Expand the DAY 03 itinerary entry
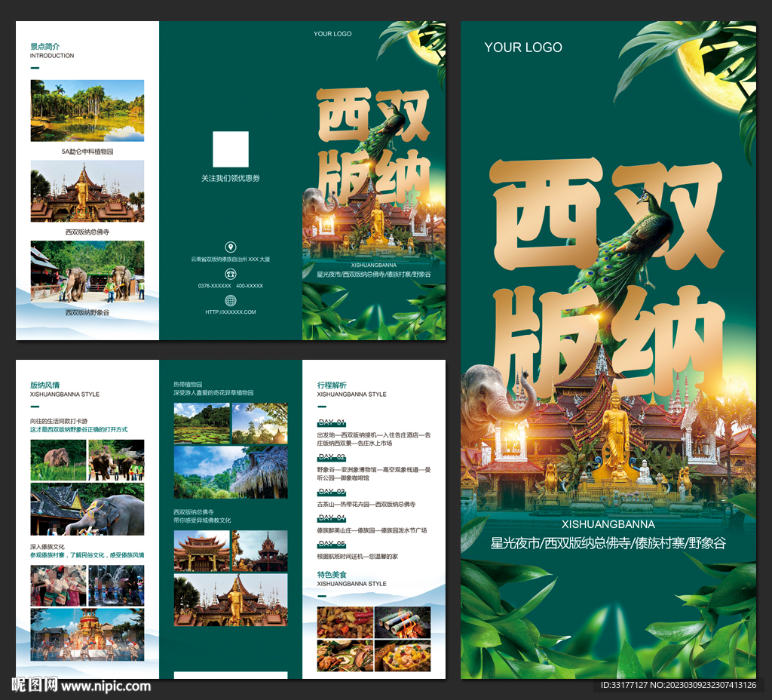The width and height of the screenshot is (772, 700). click(x=332, y=493)
